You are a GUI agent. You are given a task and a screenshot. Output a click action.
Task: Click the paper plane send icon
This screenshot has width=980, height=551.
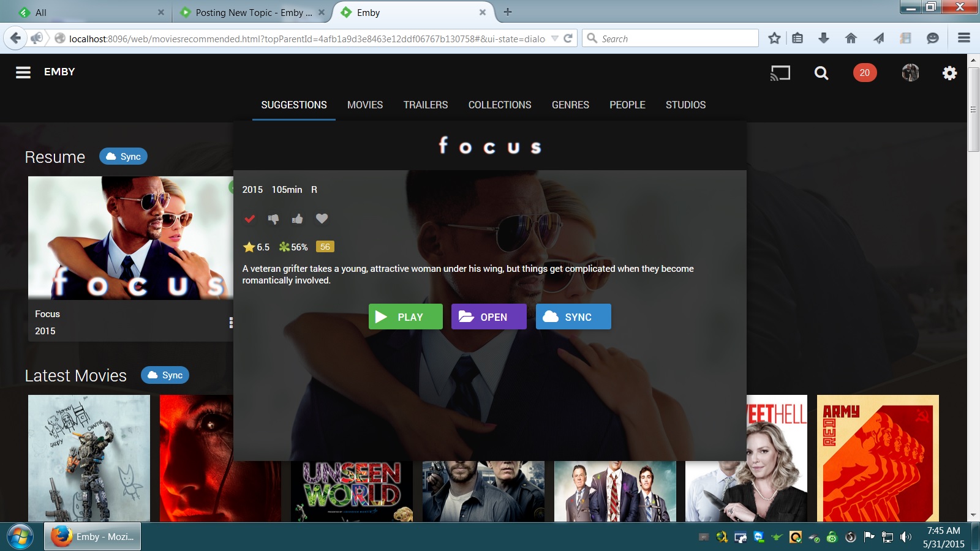[879, 39]
